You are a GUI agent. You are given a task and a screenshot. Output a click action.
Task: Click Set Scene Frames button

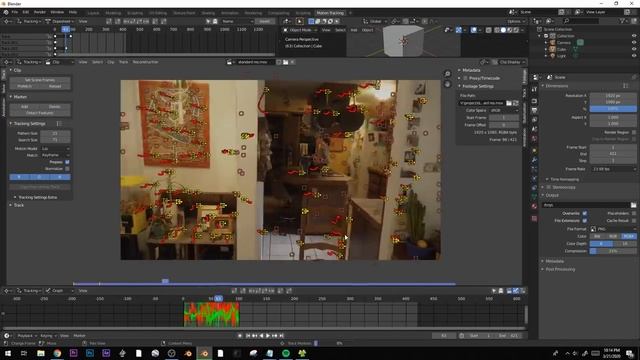[x=40, y=80]
